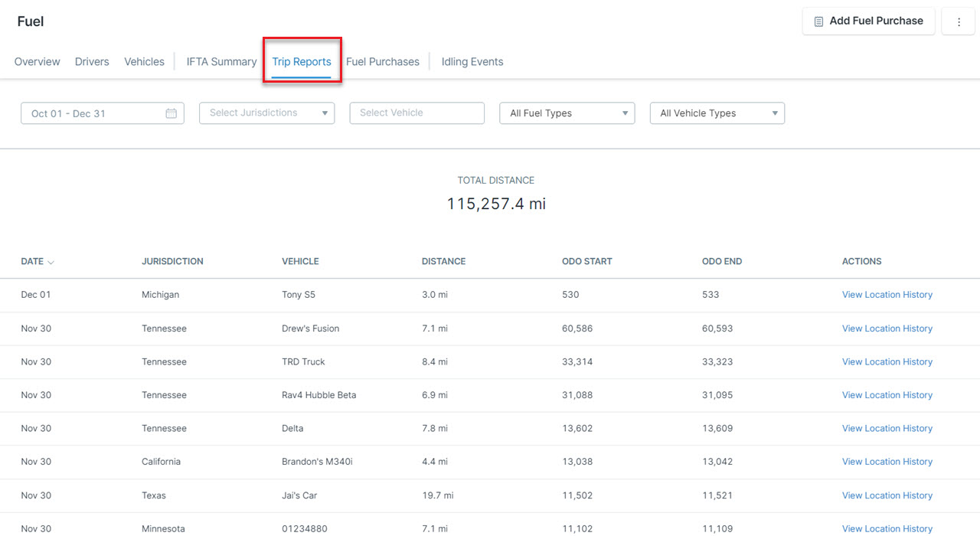Viewport: 980px width, 536px height.
Task: Open the Drivers tab
Action: pos(92,62)
